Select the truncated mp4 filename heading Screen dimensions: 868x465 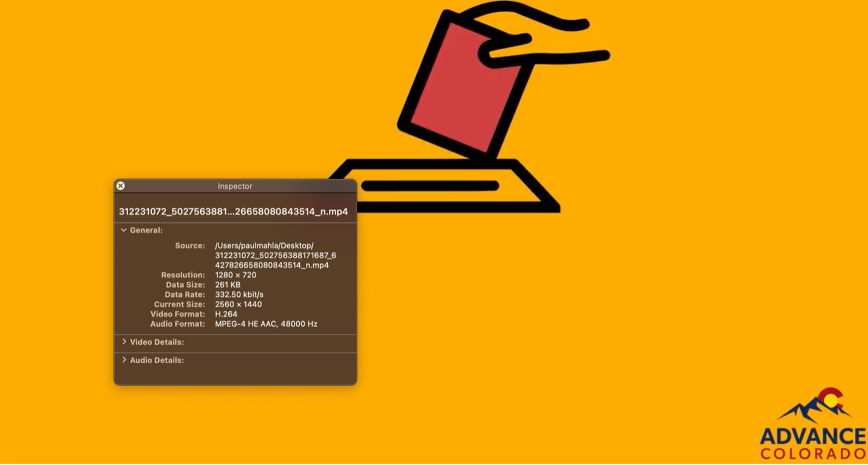233,212
